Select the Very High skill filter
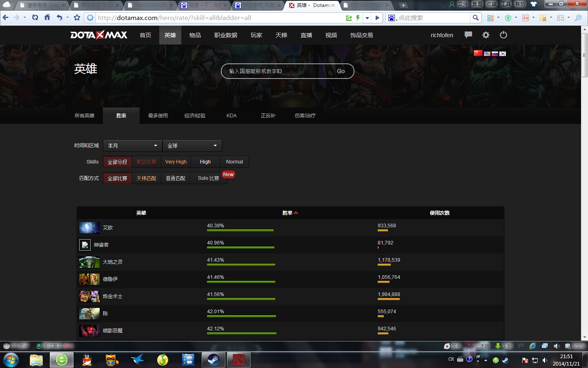 click(x=176, y=162)
